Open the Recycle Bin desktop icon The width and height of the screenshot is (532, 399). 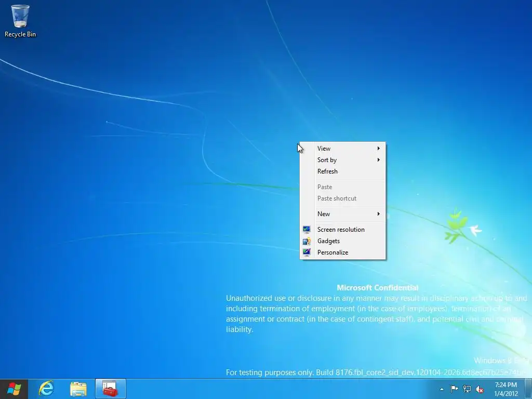pyautogui.click(x=20, y=21)
